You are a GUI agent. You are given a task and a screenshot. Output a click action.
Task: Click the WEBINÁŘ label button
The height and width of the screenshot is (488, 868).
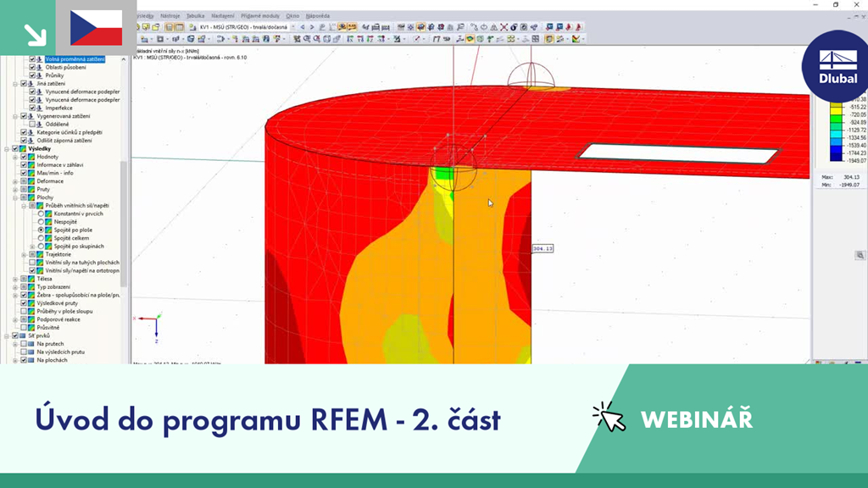click(x=697, y=419)
